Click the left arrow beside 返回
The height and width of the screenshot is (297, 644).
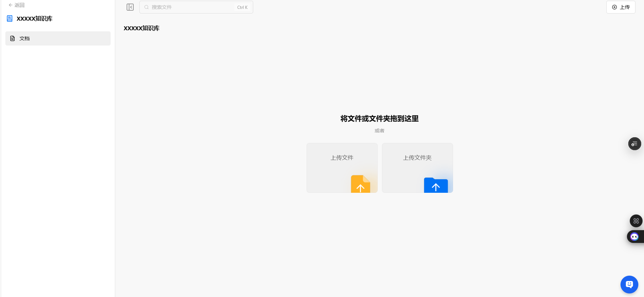11,5
